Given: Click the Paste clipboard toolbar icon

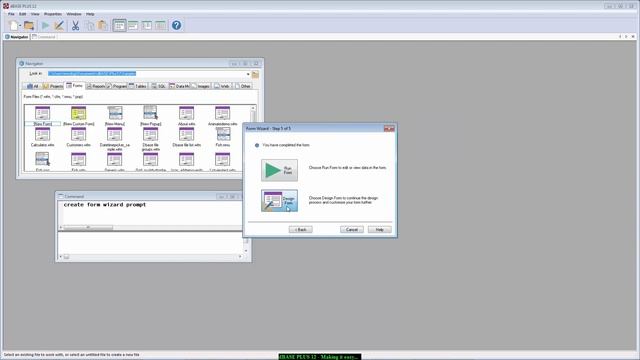Looking at the screenshot, I should click(102, 25).
